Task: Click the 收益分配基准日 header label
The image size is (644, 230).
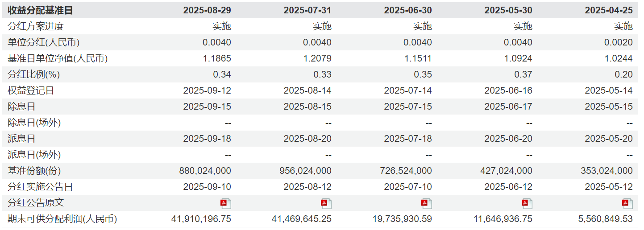Action: (x=40, y=10)
